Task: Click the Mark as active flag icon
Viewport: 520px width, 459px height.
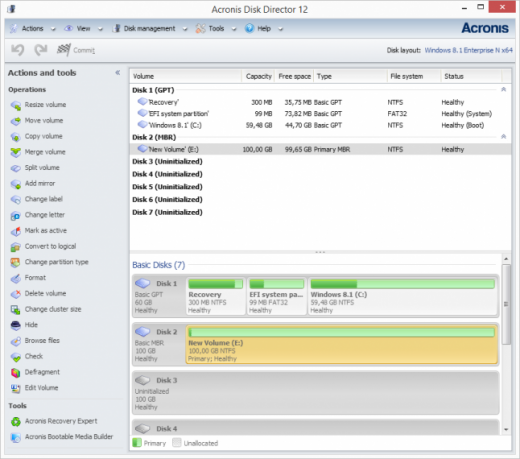Action: click(x=16, y=231)
